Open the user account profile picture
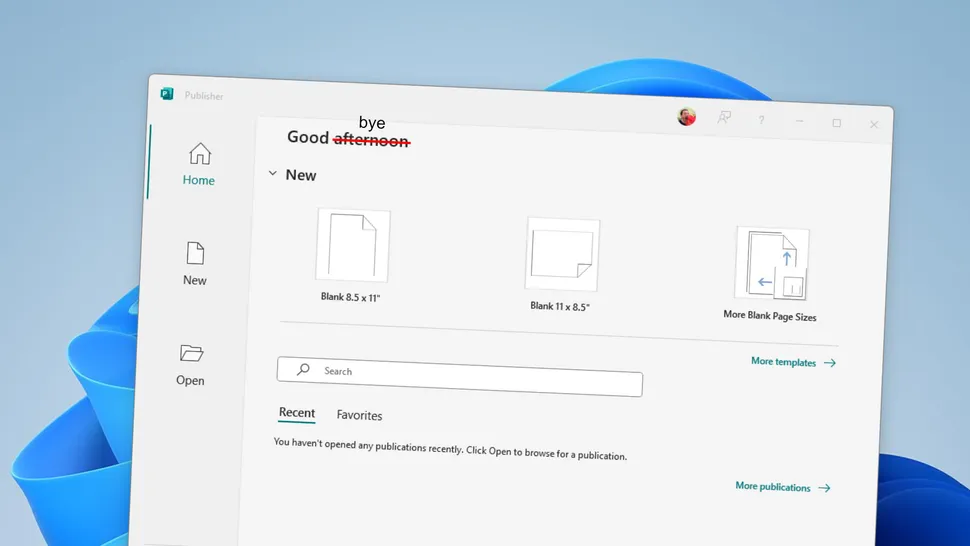Viewport: 970px width, 546px height. pos(687,116)
